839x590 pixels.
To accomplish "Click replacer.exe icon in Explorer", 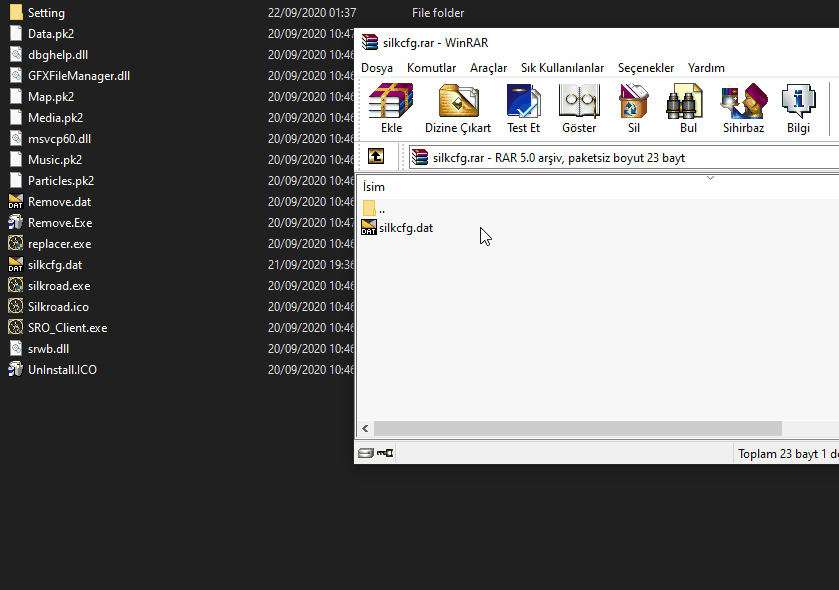I will point(16,243).
